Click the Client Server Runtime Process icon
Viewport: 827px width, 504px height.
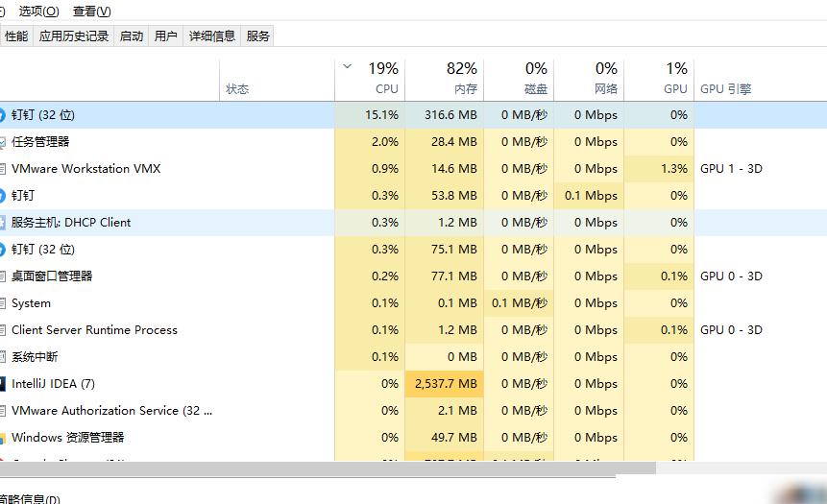point(2,330)
